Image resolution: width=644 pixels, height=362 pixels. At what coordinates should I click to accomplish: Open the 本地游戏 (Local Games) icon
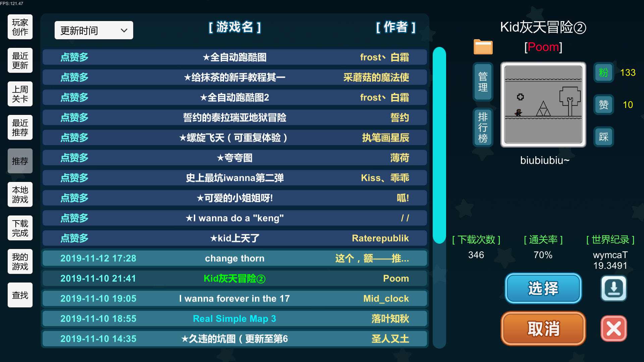(x=20, y=194)
